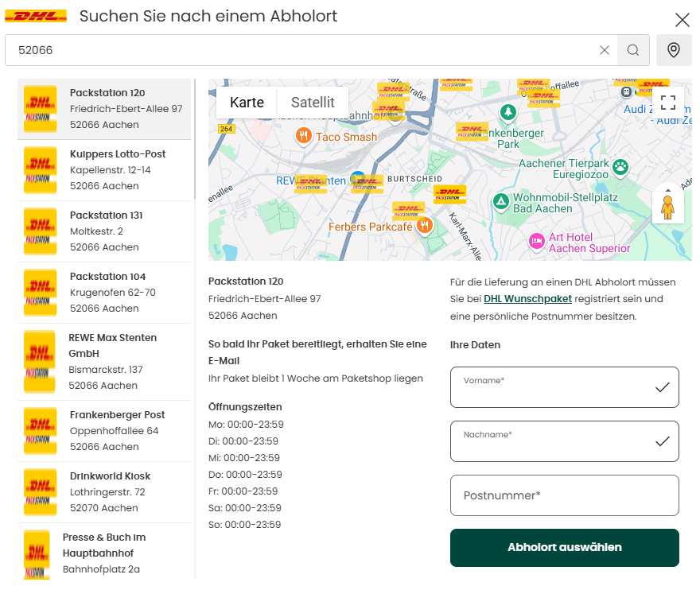The height and width of the screenshot is (590, 700).
Task: Click Art Hotel Aachen Superior marker
Action: pyautogui.click(x=537, y=242)
